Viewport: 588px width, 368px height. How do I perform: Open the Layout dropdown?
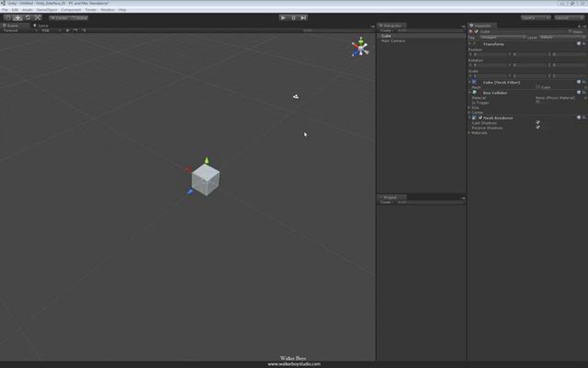tap(569, 18)
